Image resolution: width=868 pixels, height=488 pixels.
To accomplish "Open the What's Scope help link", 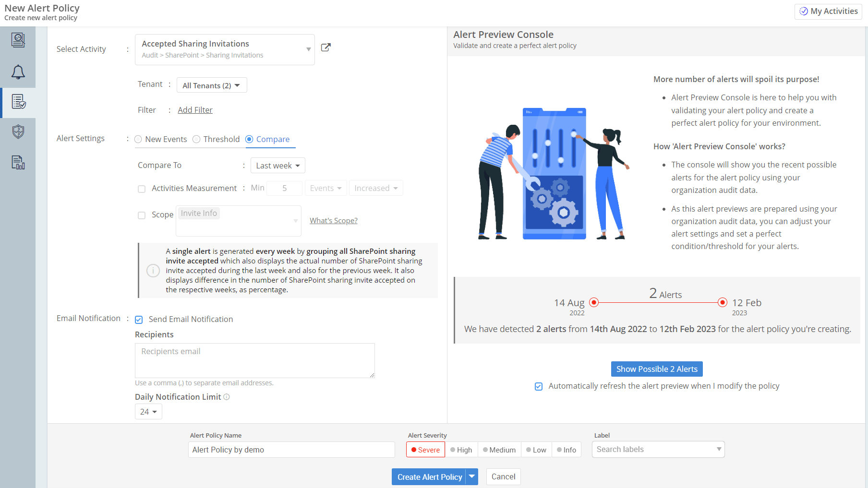I will (333, 220).
